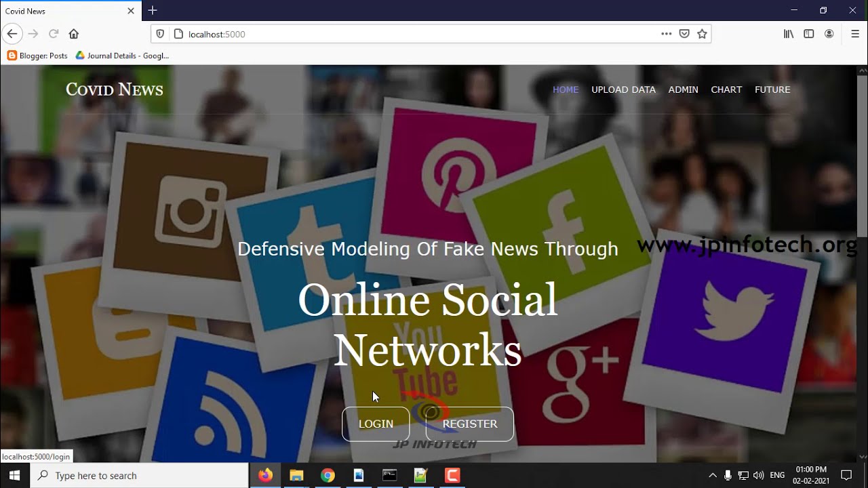Reload the page with the refresh icon
The image size is (868, 488).
point(54,34)
